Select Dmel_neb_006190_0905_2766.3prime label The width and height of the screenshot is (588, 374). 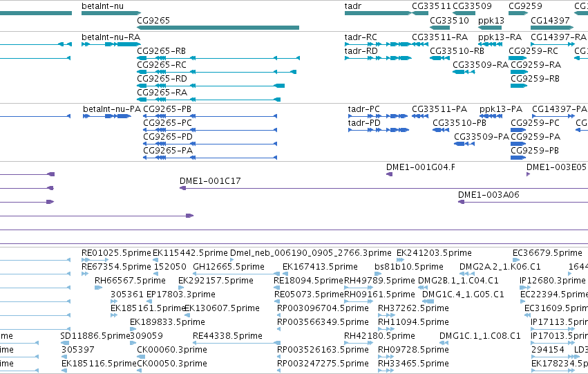tap(310, 253)
